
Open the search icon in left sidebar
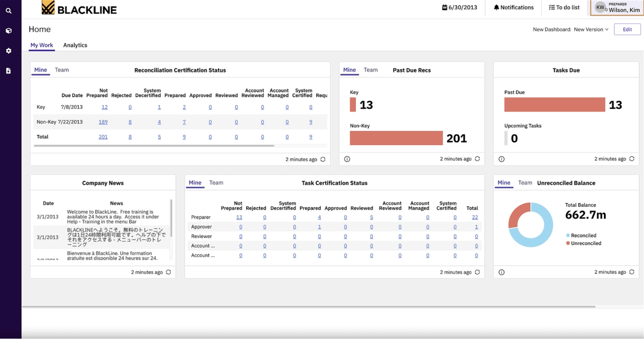9,11
